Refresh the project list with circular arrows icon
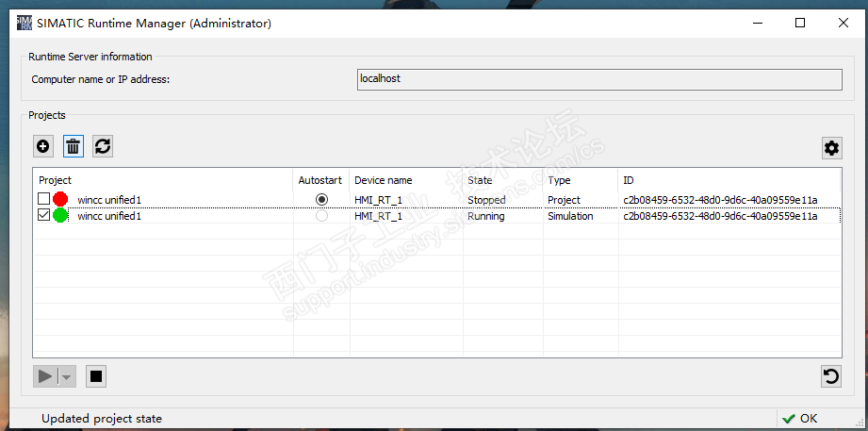Screen dimensions: 868x431 [x=103, y=147]
